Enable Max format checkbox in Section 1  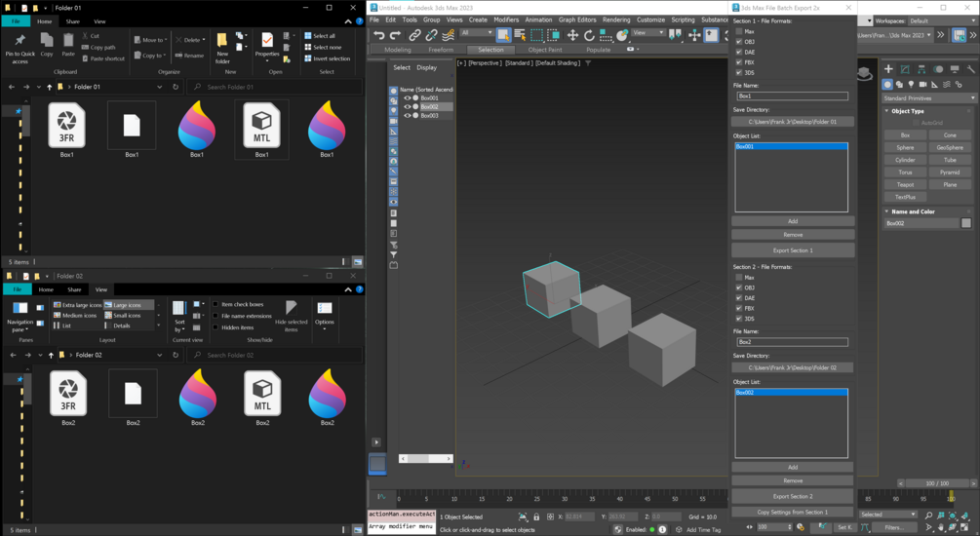(739, 31)
